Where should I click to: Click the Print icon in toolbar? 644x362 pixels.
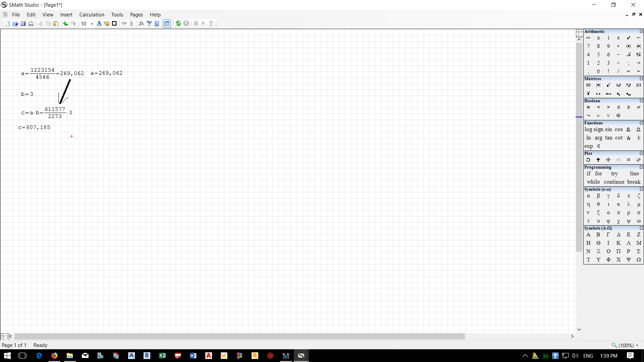coord(31,23)
